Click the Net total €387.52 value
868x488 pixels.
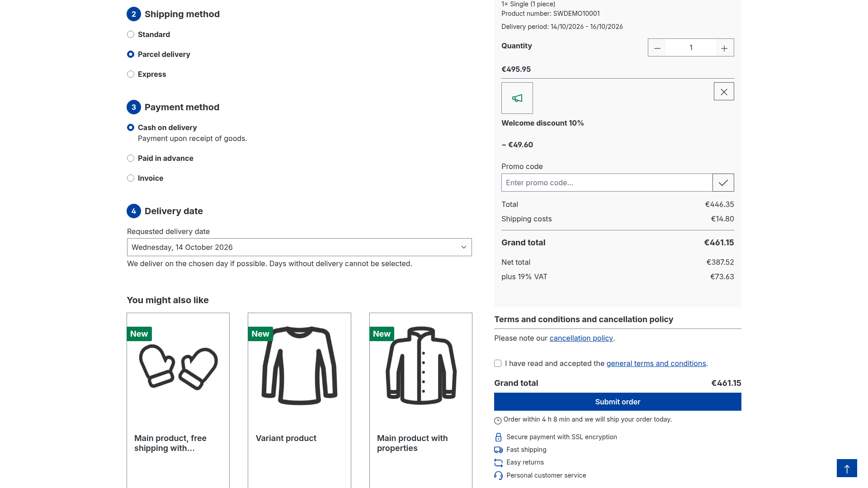720,262
